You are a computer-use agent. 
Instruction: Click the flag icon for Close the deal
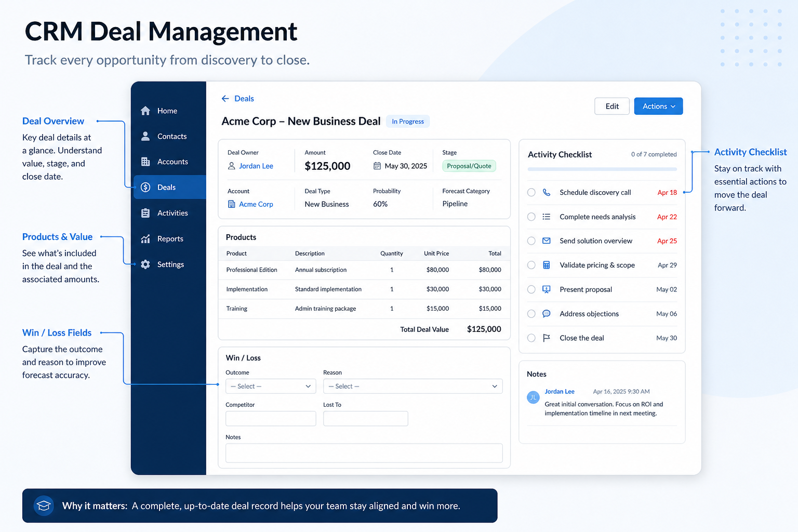(x=547, y=338)
